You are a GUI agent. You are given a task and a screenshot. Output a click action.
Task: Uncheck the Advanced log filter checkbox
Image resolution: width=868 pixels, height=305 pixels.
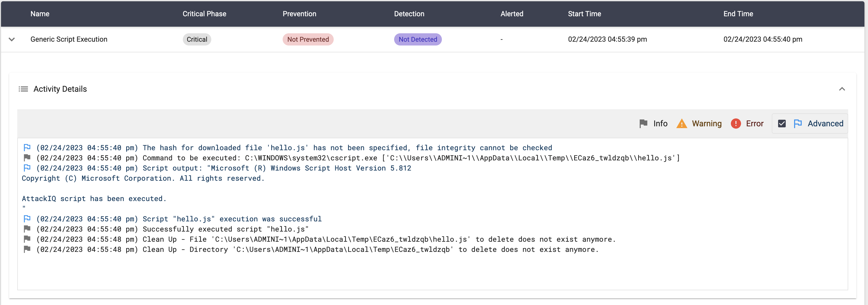pos(782,124)
